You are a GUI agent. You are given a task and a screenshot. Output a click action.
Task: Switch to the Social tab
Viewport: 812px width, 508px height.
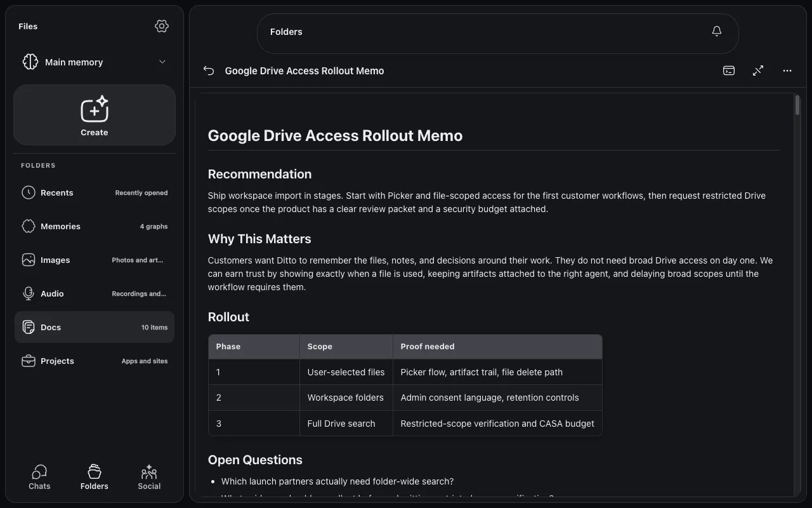point(149,478)
